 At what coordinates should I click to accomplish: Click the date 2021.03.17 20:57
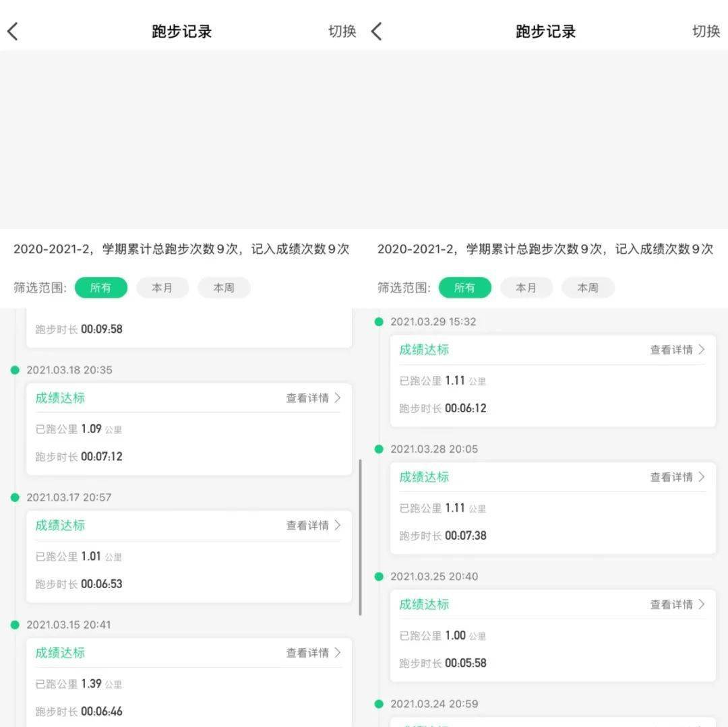pyautogui.click(x=69, y=497)
